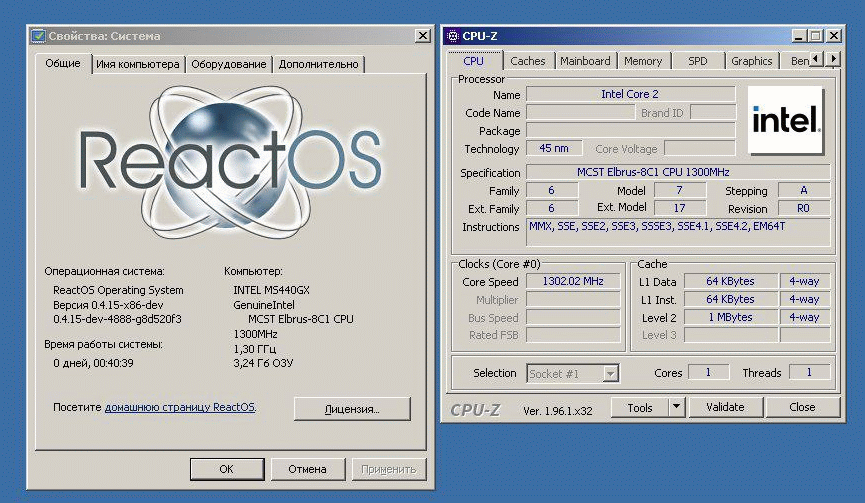Click the Ext. Model value 17

pos(680,208)
